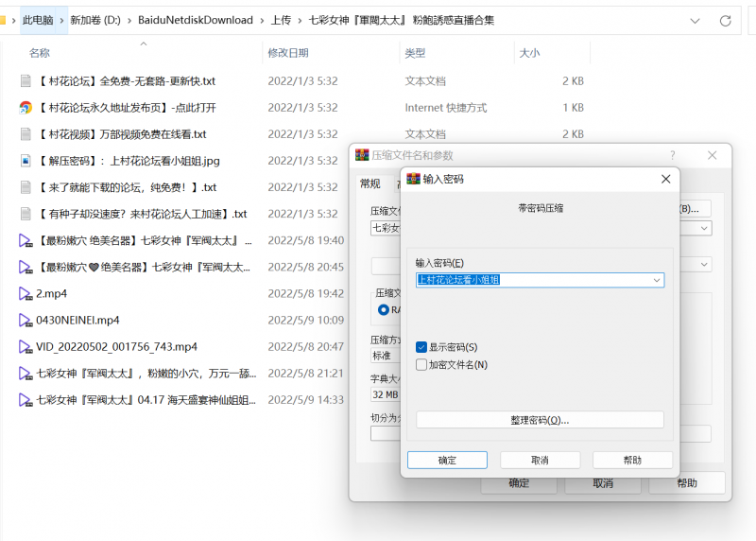Select the RAR format radio button
The height and width of the screenshot is (541, 756).
coord(384,309)
